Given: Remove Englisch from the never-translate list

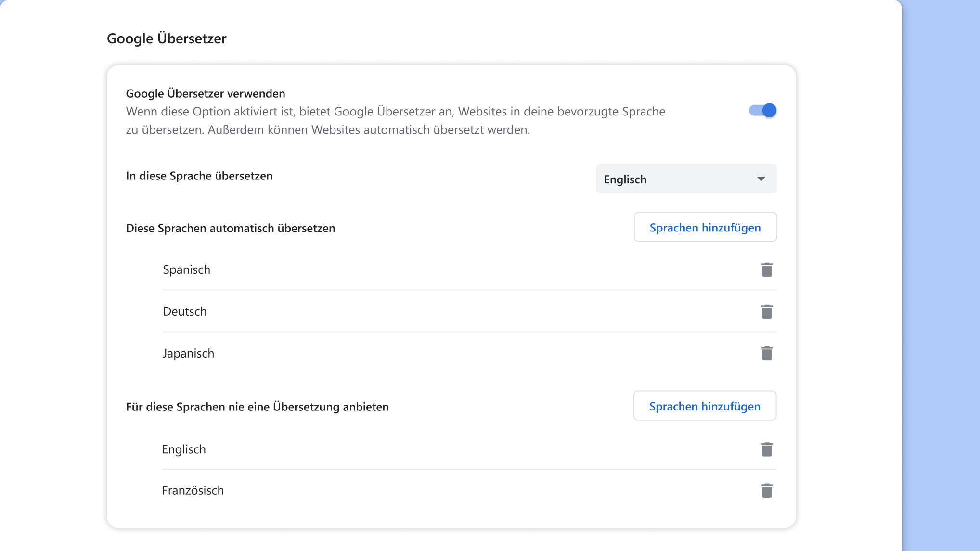Looking at the screenshot, I should pos(767,449).
